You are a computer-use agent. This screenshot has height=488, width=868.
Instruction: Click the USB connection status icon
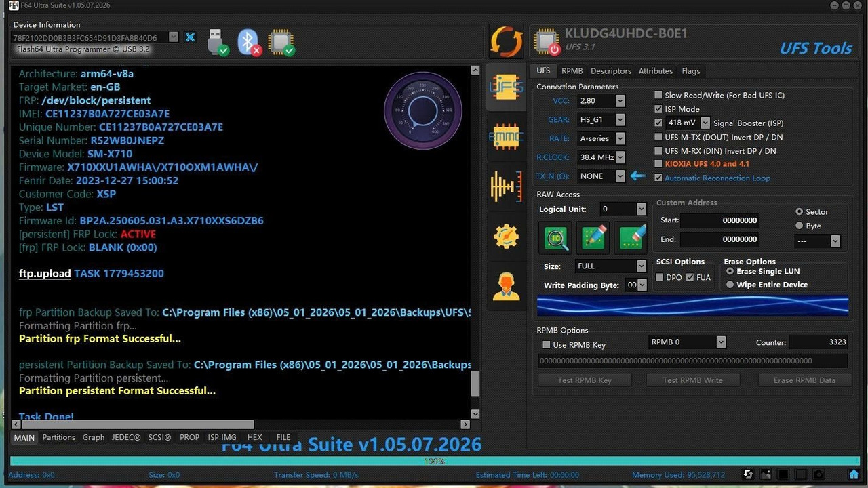(217, 41)
